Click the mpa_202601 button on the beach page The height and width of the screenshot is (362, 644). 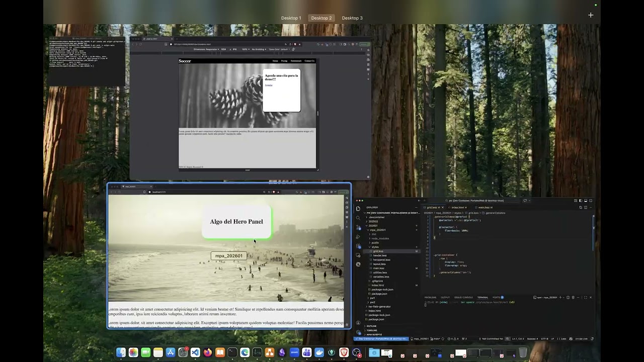click(x=229, y=256)
